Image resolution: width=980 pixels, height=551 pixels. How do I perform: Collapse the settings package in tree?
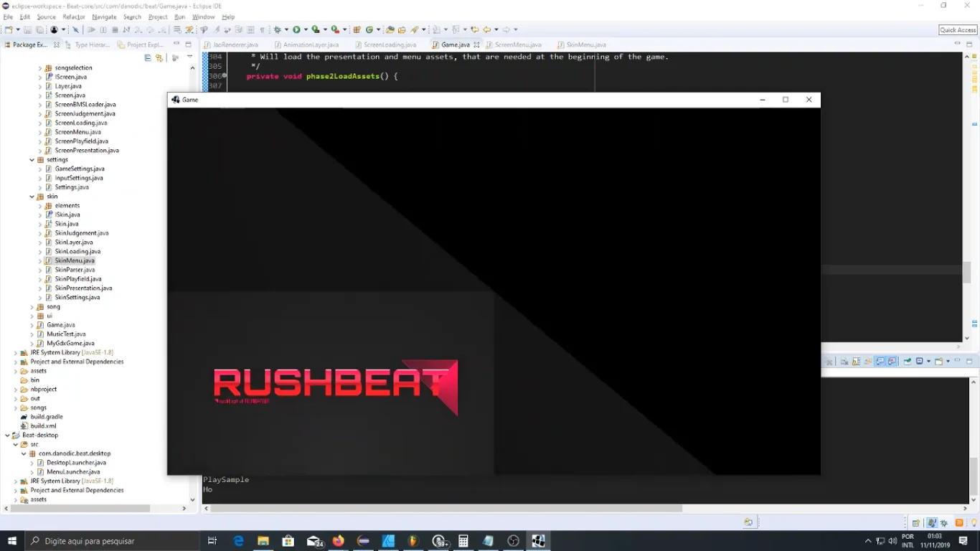(32, 160)
